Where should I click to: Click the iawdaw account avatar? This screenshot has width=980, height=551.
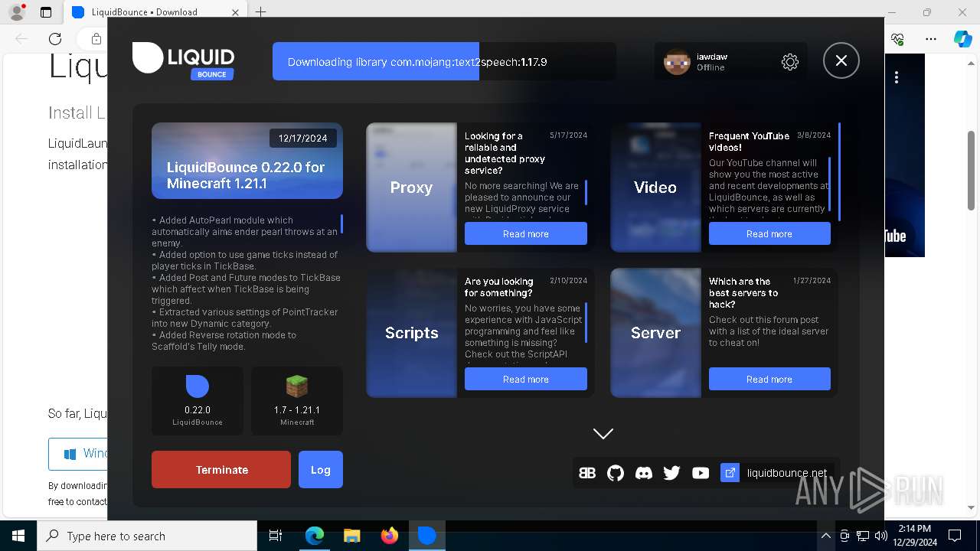click(677, 62)
